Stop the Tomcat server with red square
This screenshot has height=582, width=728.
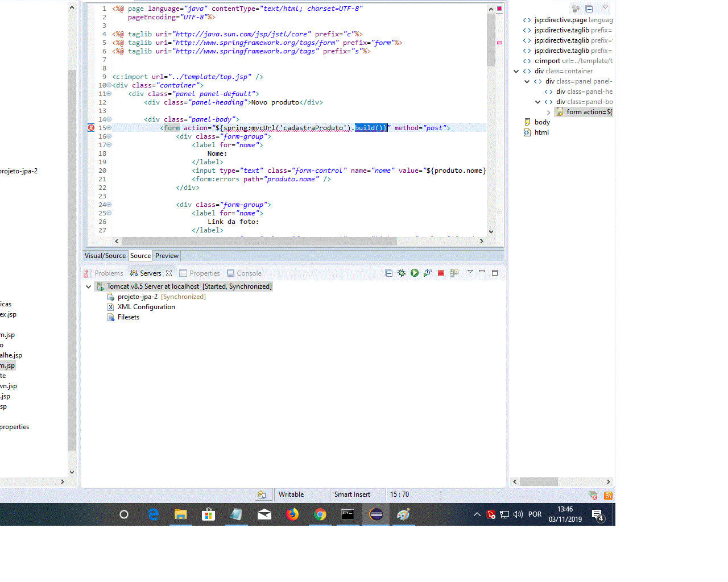point(441,273)
